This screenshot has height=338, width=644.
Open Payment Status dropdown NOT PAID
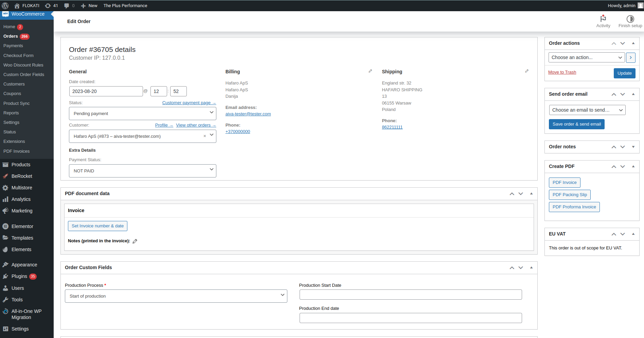[143, 171]
